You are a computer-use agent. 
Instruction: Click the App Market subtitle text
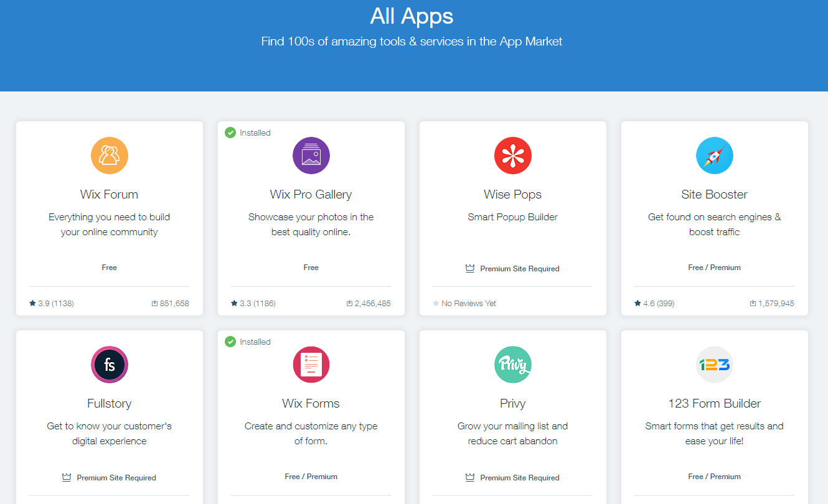click(x=412, y=42)
